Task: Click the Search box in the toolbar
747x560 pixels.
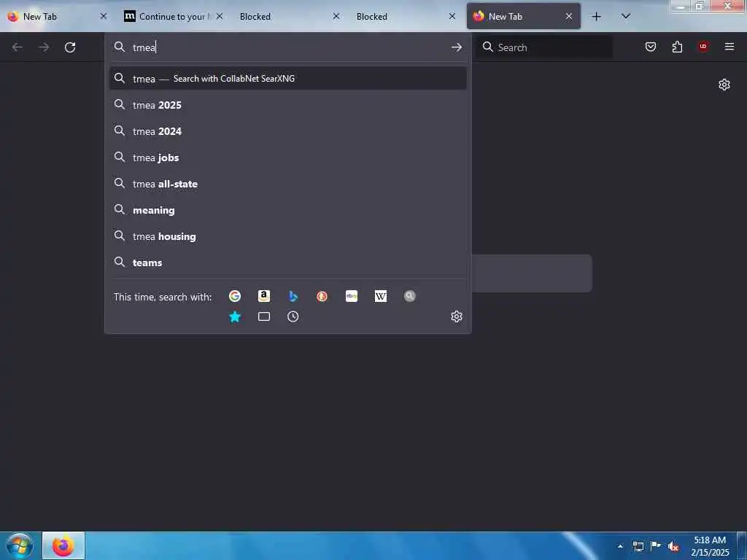Action: click(544, 47)
